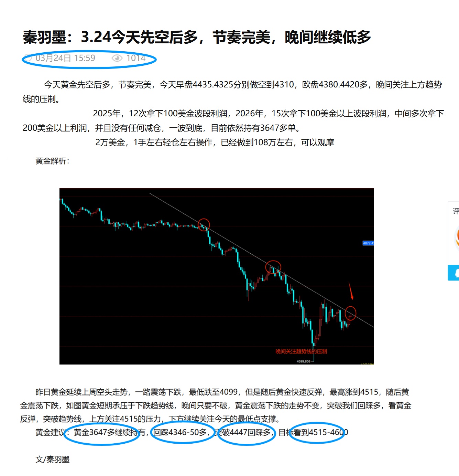Click the article title starting with 秦羽墨：3.24
The height and width of the screenshot is (476, 459).
coord(197,37)
